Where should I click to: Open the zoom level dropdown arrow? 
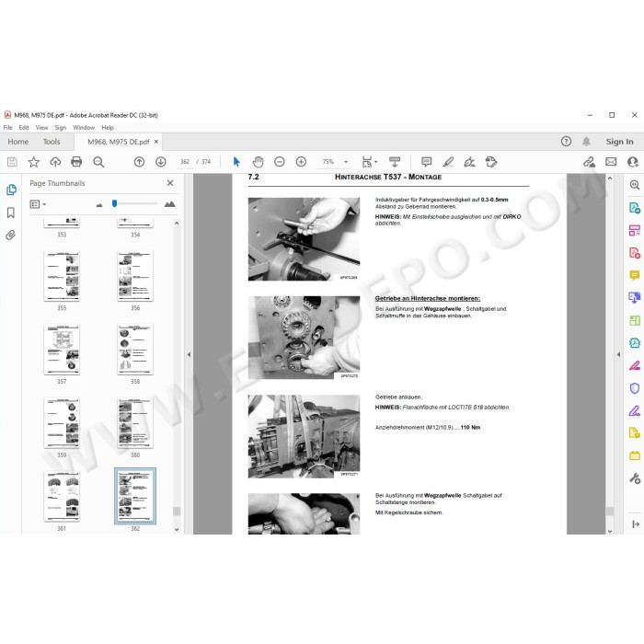click(x=346, y=162)
